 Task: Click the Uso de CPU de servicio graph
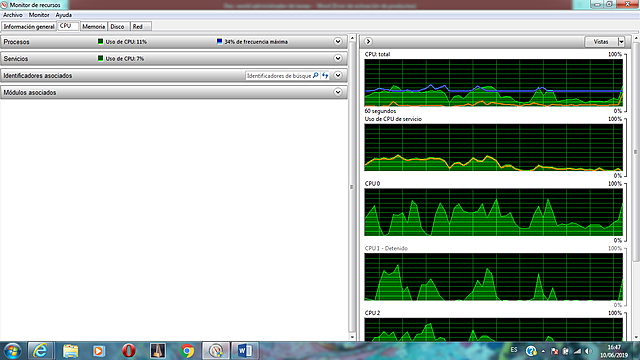click(x=493, y=147)
